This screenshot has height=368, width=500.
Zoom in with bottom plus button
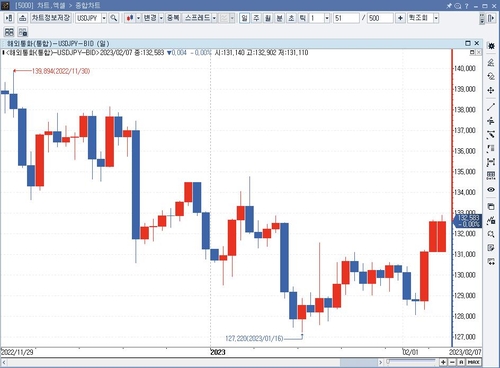(443, 362)
